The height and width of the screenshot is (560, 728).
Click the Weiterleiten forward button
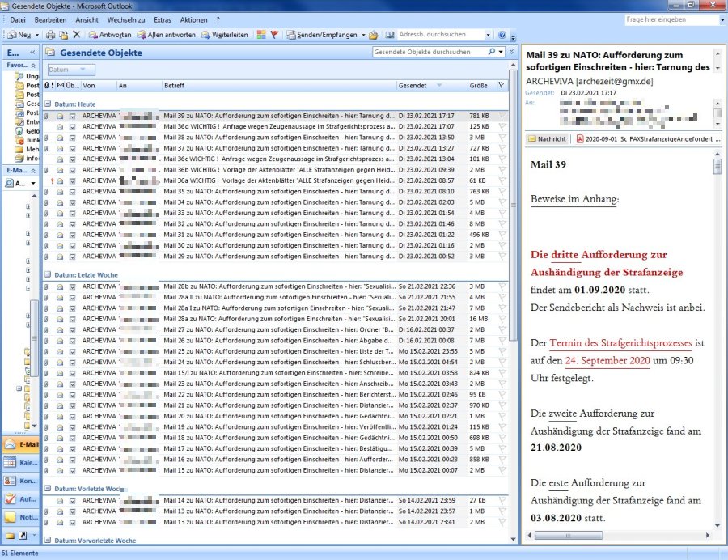pyautogui.click(x=225, y=35)
